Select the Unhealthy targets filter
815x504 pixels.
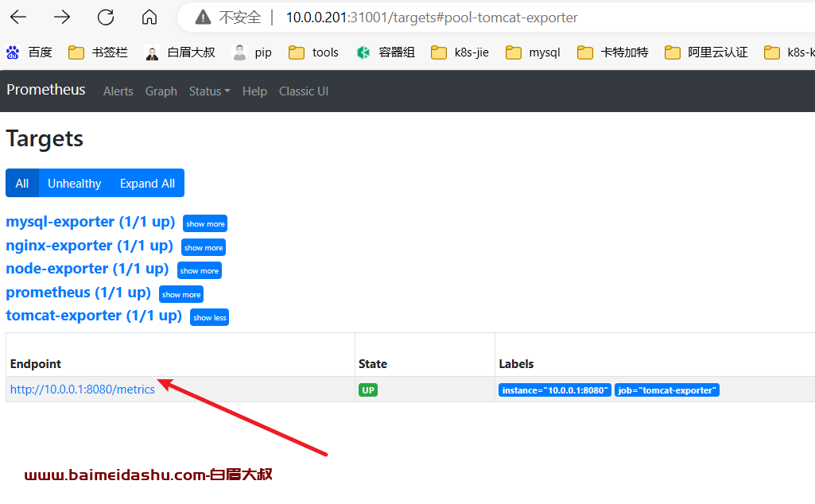point(74,184)
